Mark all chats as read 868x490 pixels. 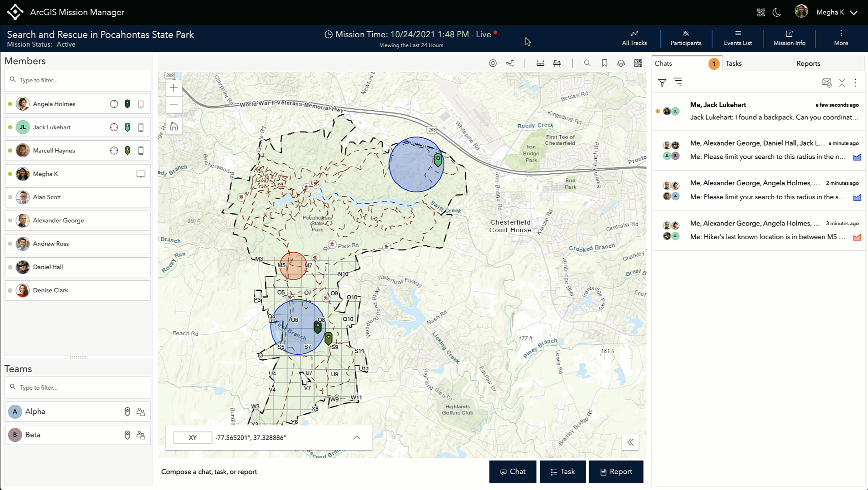[x=827, y=83]
